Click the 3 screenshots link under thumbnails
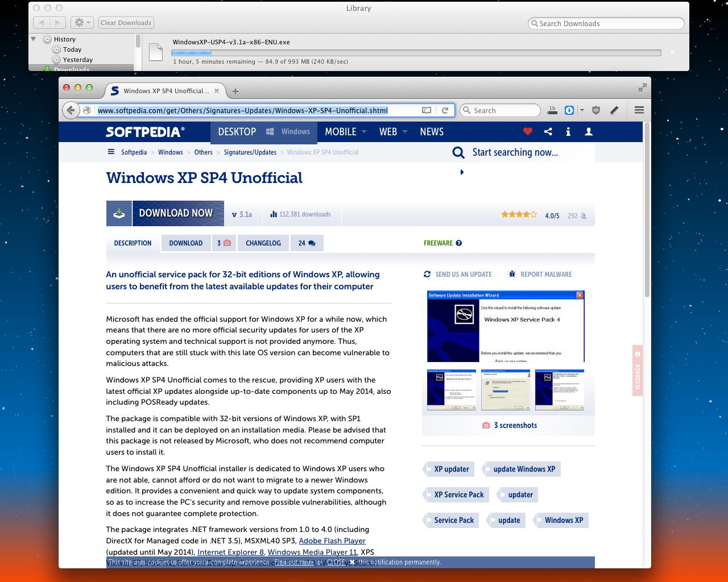This screenshot has height=582, width=728. pos(510,425)
